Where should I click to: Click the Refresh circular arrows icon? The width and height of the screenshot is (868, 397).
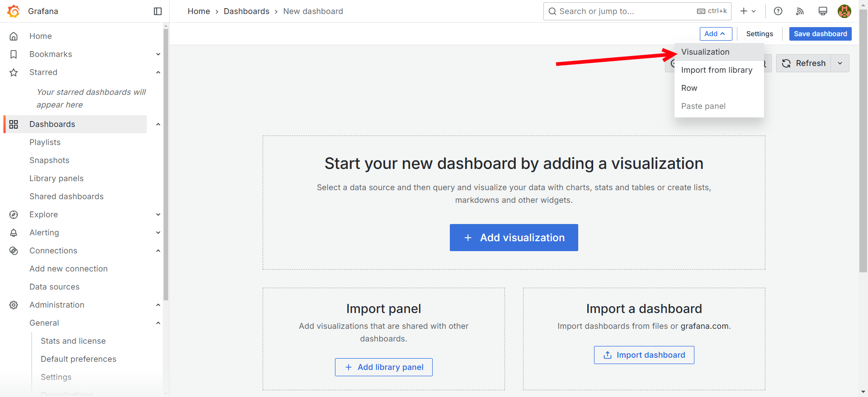click(x=787, y=63)
